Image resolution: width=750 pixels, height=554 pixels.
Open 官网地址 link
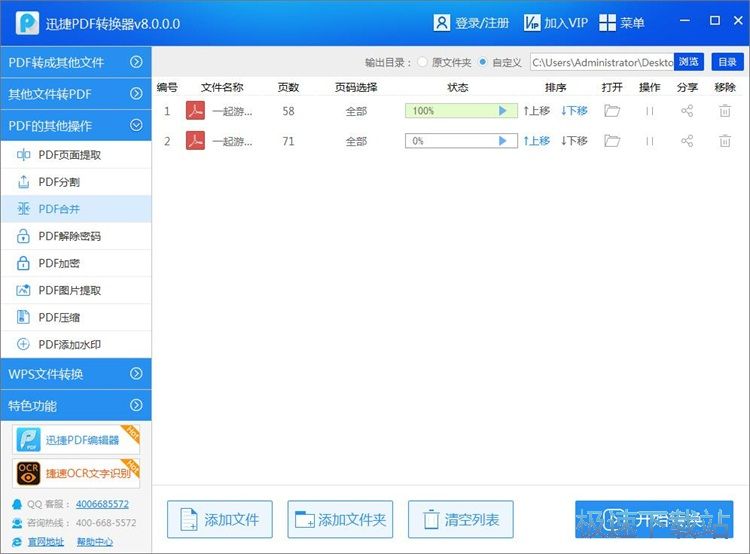point(45,542)
